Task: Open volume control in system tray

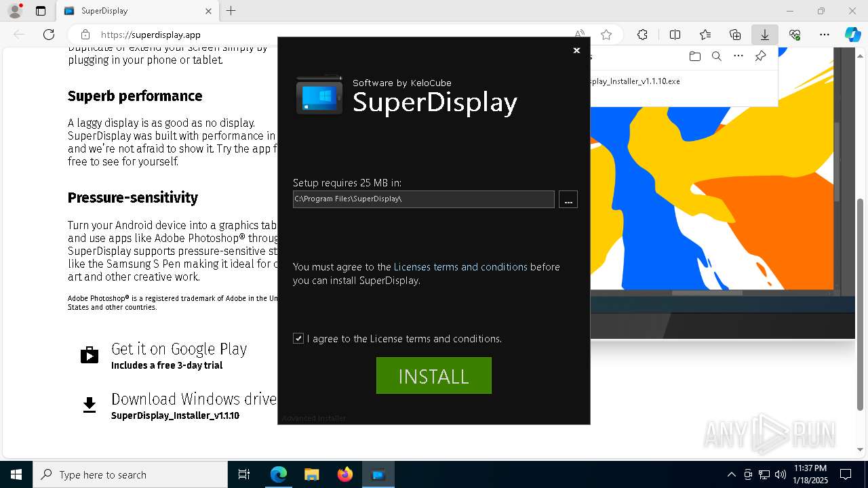Action: [x=780, y=474]
